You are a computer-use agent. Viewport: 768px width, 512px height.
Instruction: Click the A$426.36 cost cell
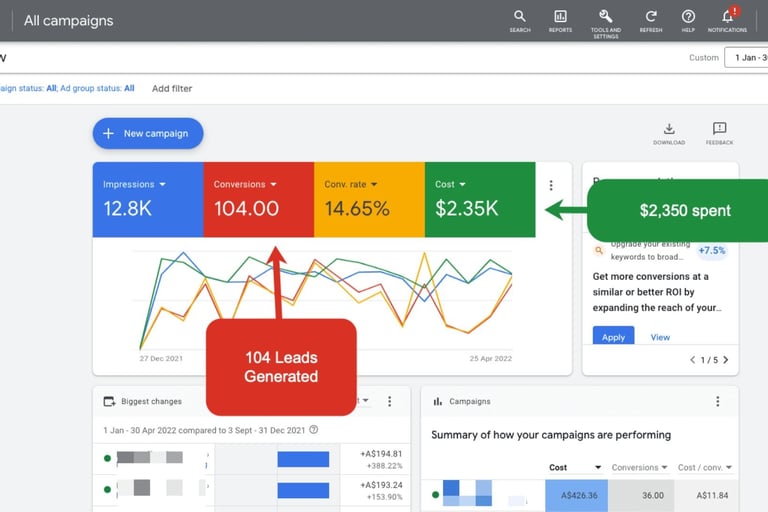576,495
